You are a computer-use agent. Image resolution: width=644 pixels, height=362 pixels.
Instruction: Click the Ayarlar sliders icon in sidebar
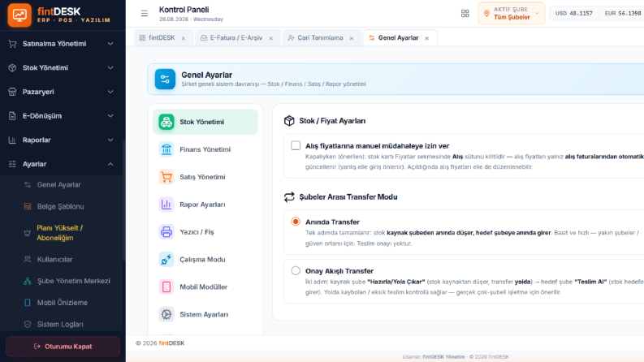pos(12,164)
